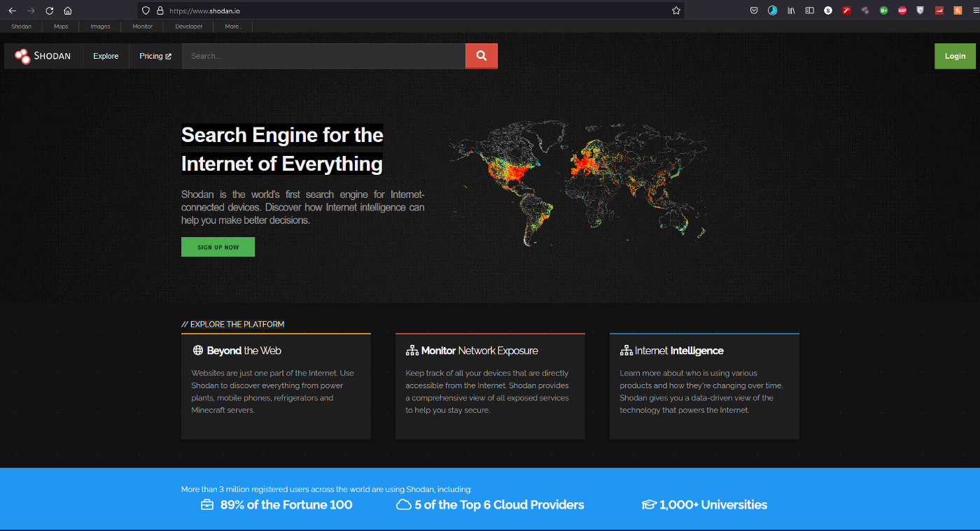Click the network icon beside Internet Intelligence

coord(626,351)
